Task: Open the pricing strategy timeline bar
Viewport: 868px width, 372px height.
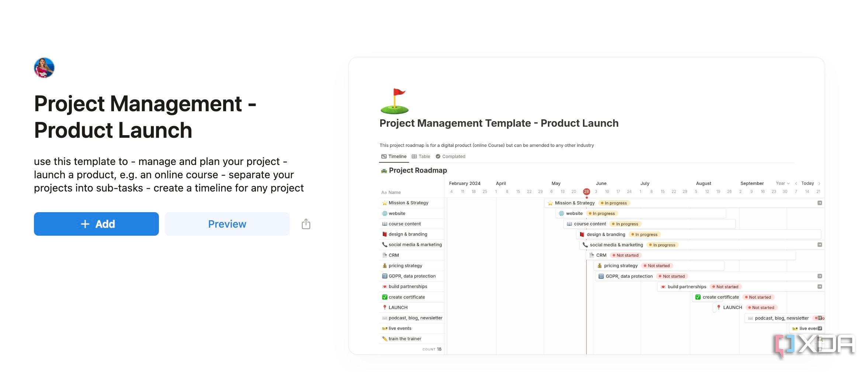Action: pos(659,266)
